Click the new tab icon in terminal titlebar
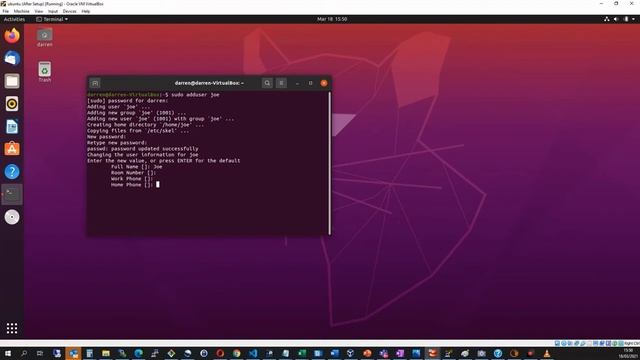The image size is (640, 360). [95, 83]
